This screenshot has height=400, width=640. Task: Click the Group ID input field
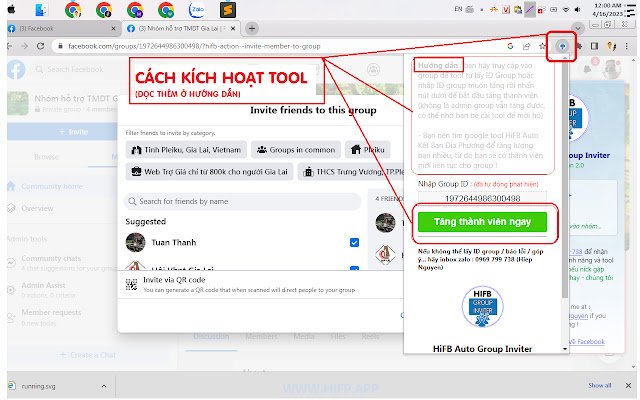[482, 198]
